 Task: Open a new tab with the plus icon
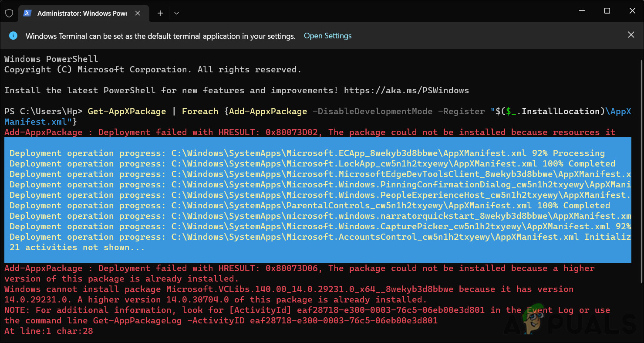coord(159,13)
